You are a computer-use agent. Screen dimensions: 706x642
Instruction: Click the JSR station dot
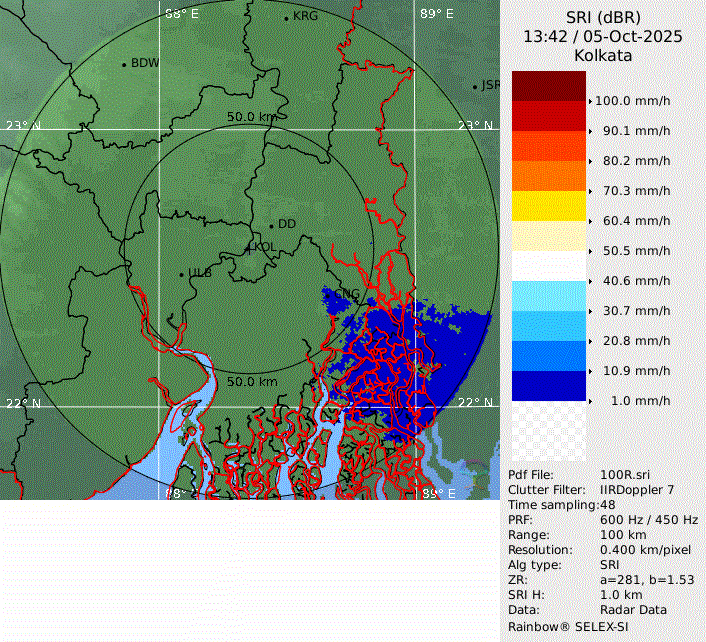point(475,87)
